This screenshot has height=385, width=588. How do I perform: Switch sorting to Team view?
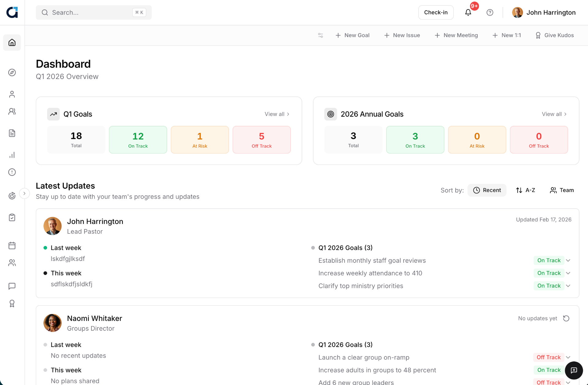point(562,190)
